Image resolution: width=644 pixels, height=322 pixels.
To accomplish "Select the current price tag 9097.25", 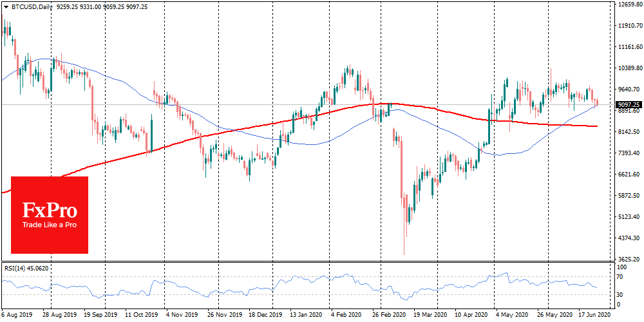I will [626, 104].
